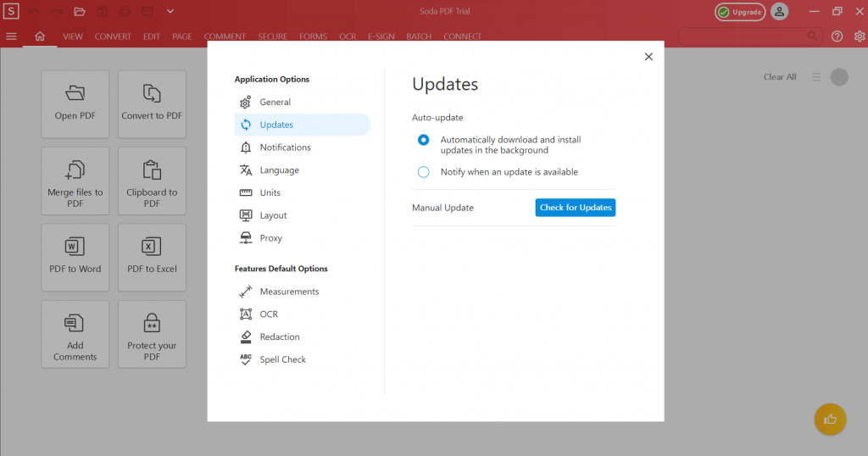Viewport: 868px width, 456px height.
Task: Open the General options section
Action: (303, 102)
